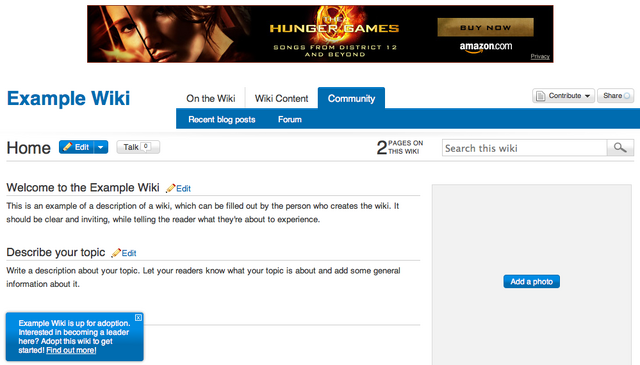Select the Community tab

351,98
